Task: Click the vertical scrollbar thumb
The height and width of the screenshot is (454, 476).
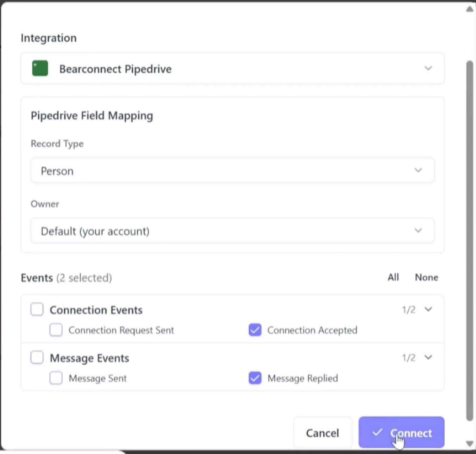Action: click(x=470, y=239)
